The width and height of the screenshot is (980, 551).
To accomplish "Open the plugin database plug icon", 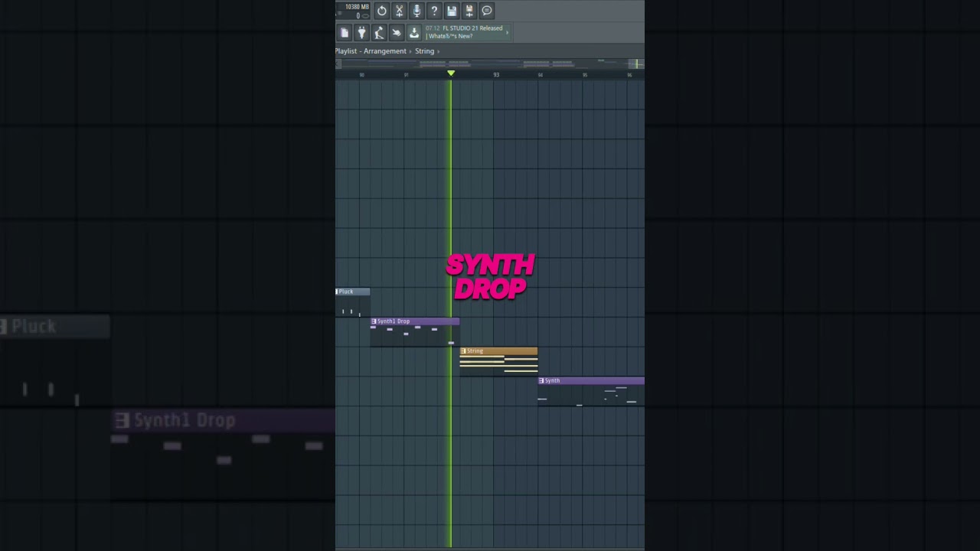I will pos(362,32).
